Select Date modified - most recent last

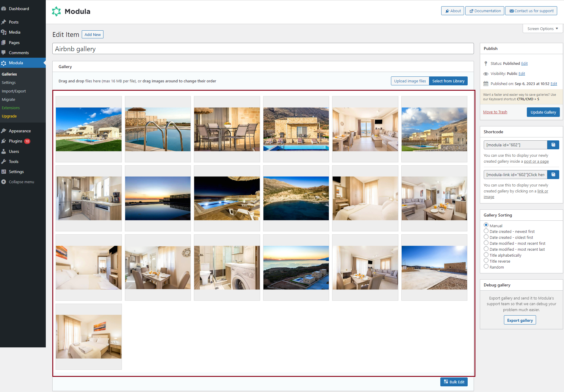[486, 249]
